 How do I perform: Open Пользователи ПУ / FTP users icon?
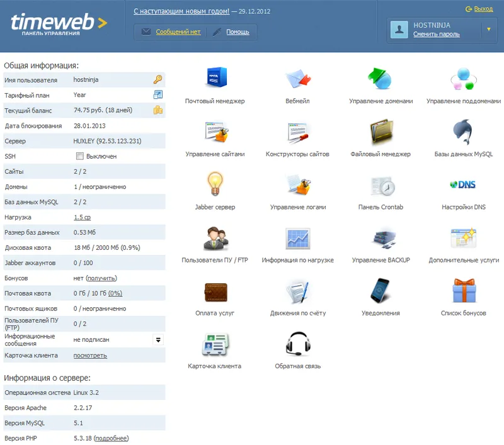tap(215, 238)
